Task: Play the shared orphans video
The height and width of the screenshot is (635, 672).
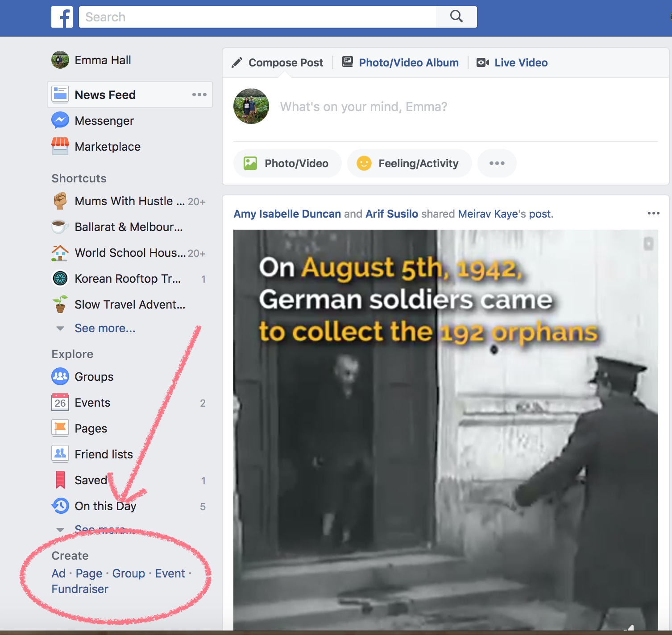Action: (x=445, y=430)
